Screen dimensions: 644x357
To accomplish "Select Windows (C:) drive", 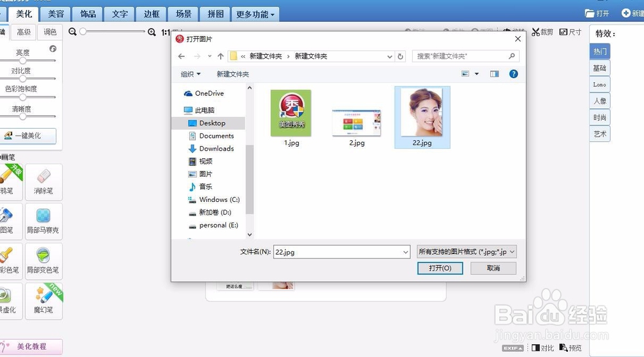I will click(x=214, y=199).
